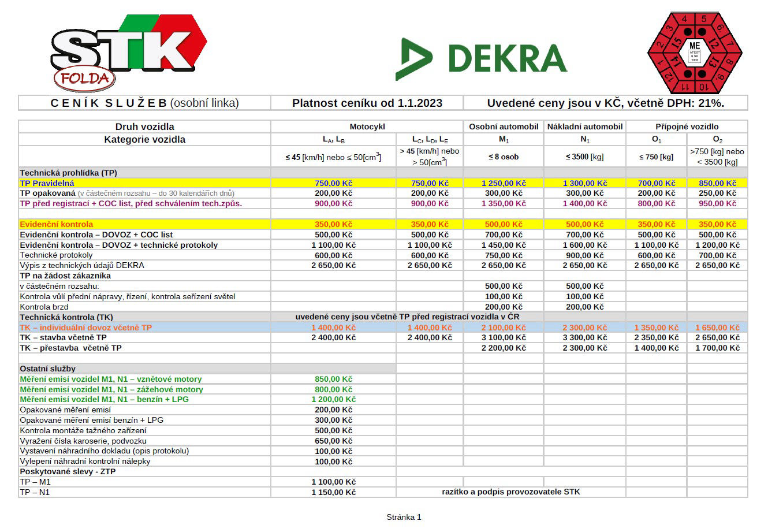Viewport: 768px width, 532px height.
Task: Click 'TK – přestavba včetně TP' row label
Action: tap(71, 348)
